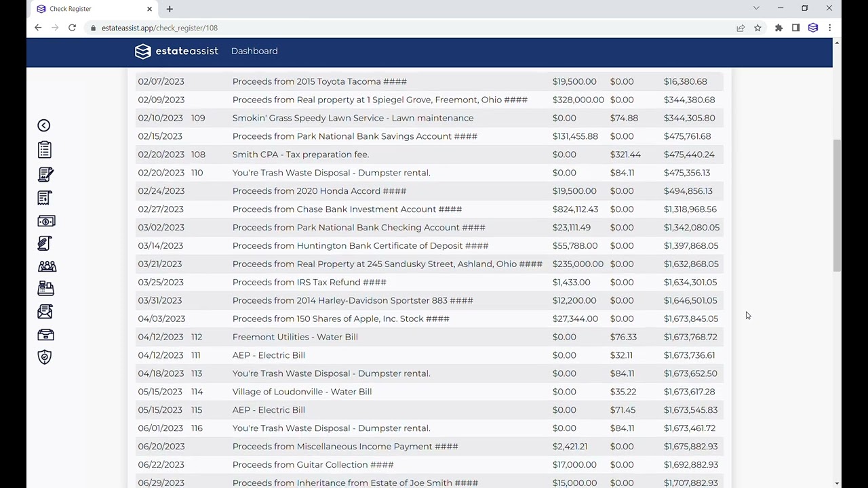
Task: Select Chase Bank Investment Account entry
Action: pyautogui.click(x=429, y=209)
